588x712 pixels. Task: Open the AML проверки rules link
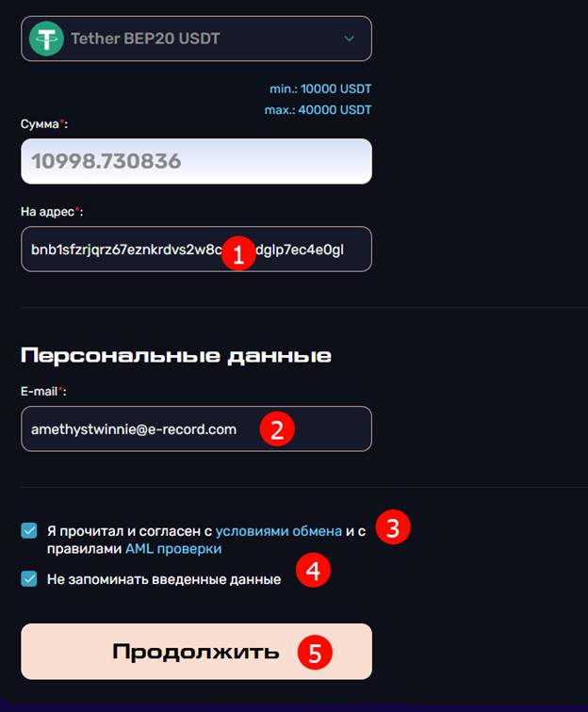[173, 548]
